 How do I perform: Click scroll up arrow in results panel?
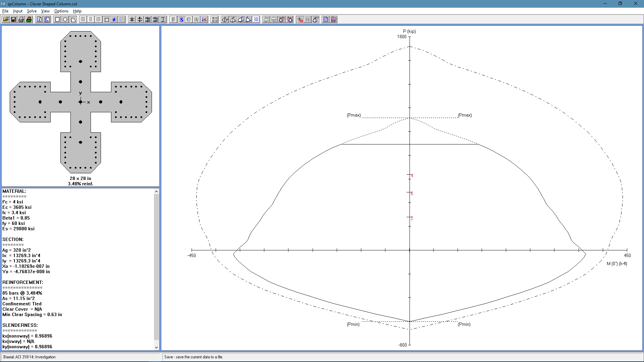point(156,191)
